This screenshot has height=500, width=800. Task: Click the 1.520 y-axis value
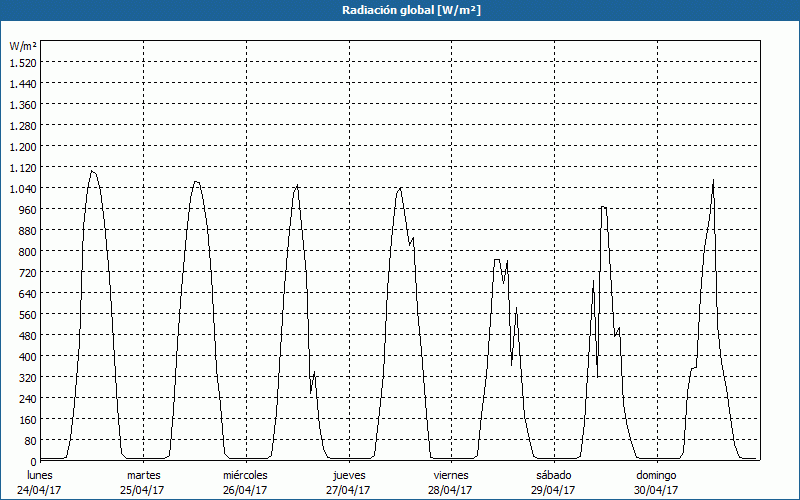[23, 63]
